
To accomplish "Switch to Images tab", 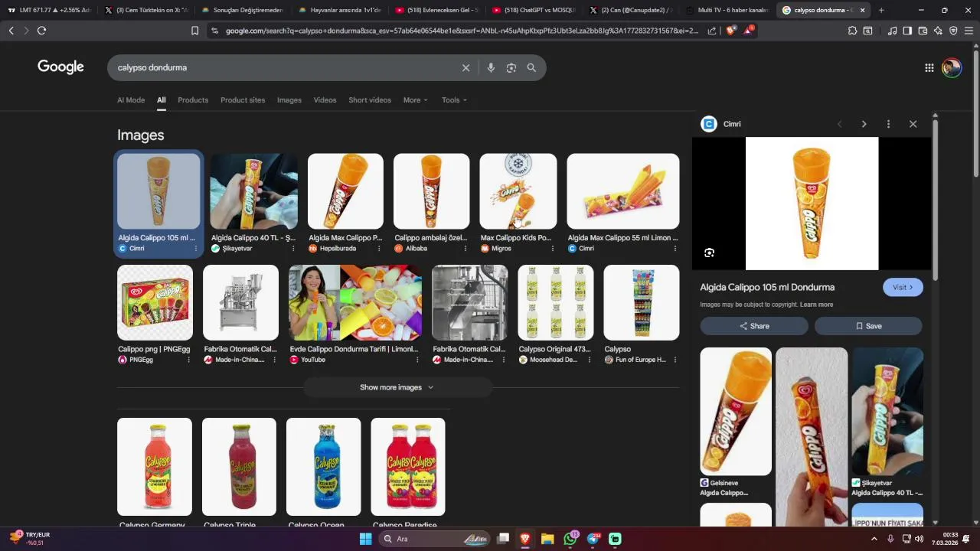I will pos(289,100).
